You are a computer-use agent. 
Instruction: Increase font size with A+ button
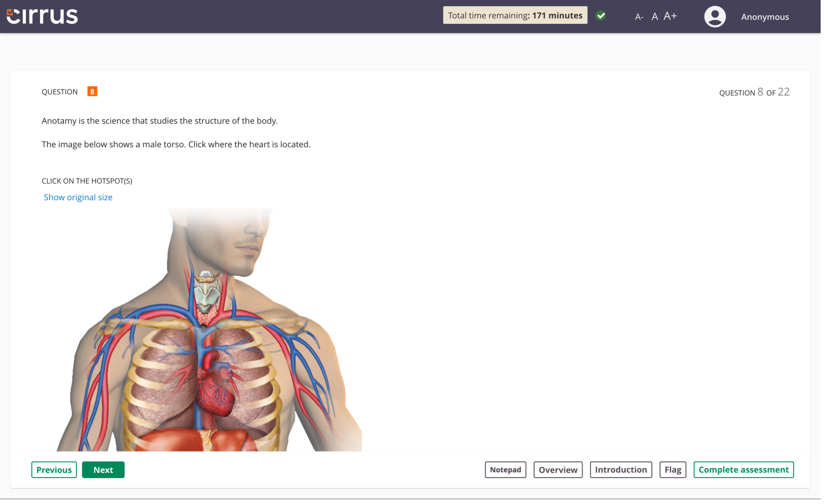(x=670, y=16)
